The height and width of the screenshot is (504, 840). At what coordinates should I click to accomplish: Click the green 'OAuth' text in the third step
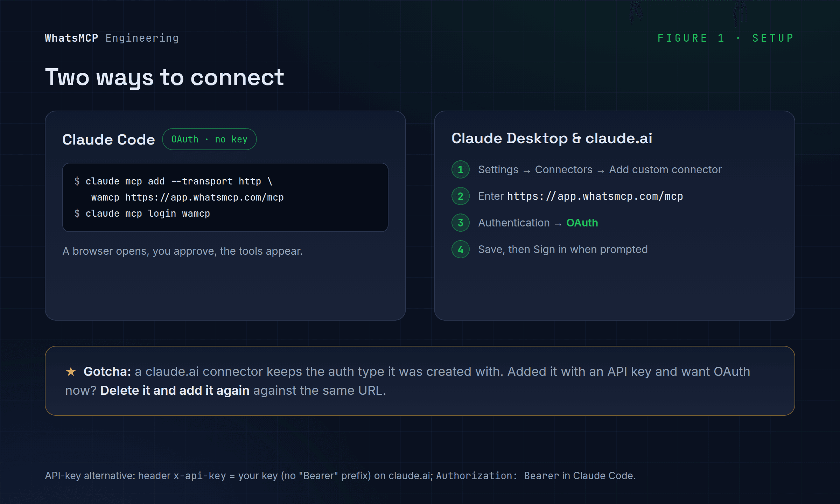point(582,223)
